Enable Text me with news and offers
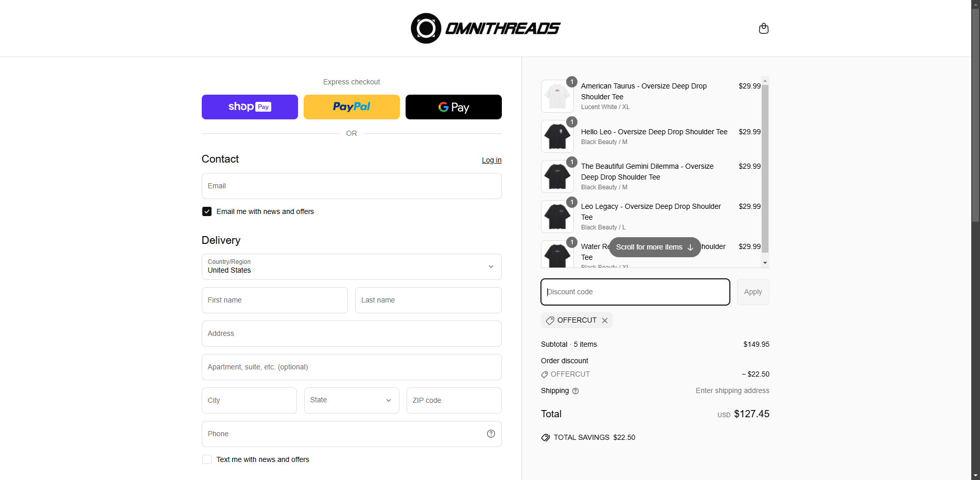Image resolution: width=980 pixels, height=480 pixels. (207, 459)
